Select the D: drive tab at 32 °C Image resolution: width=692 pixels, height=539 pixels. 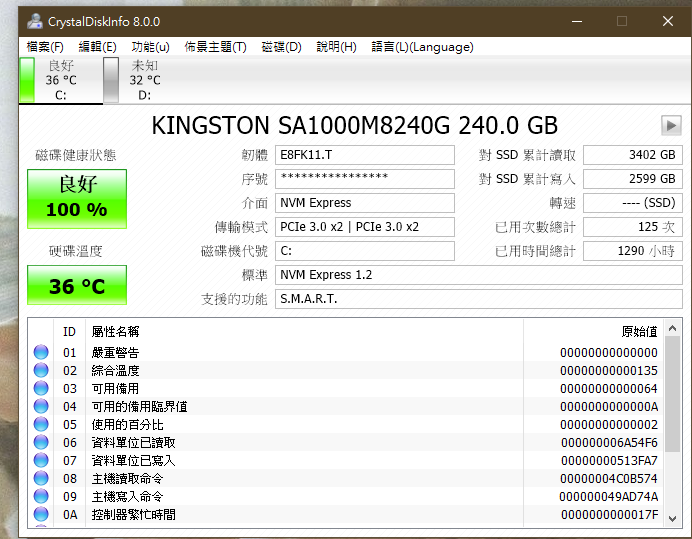145,80
